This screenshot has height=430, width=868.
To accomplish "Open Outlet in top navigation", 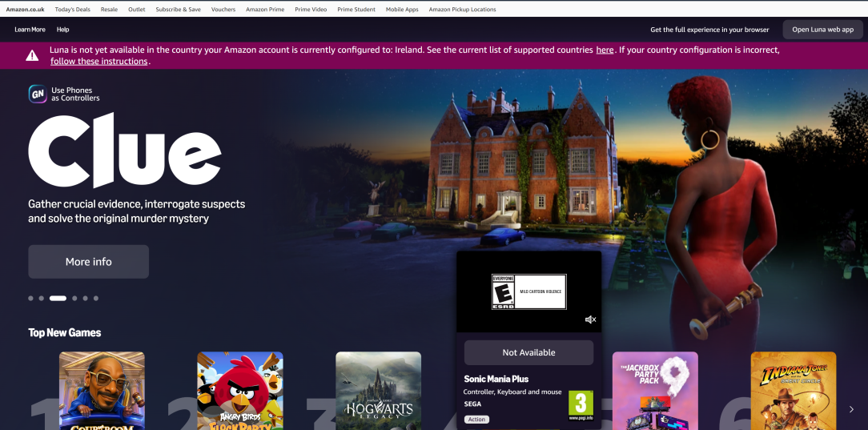I will (x=137, y=10).
